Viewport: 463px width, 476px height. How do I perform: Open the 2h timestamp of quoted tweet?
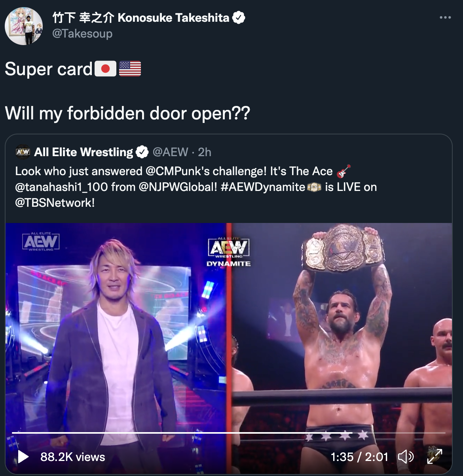[x=205, y=152]
